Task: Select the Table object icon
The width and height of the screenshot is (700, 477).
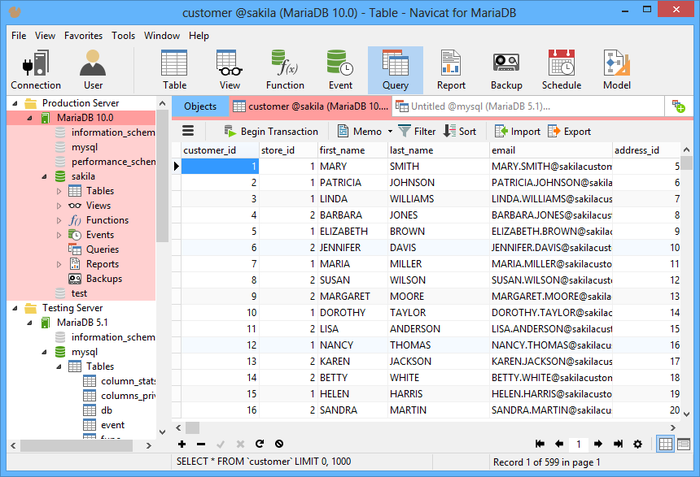Action: [174, 70]
